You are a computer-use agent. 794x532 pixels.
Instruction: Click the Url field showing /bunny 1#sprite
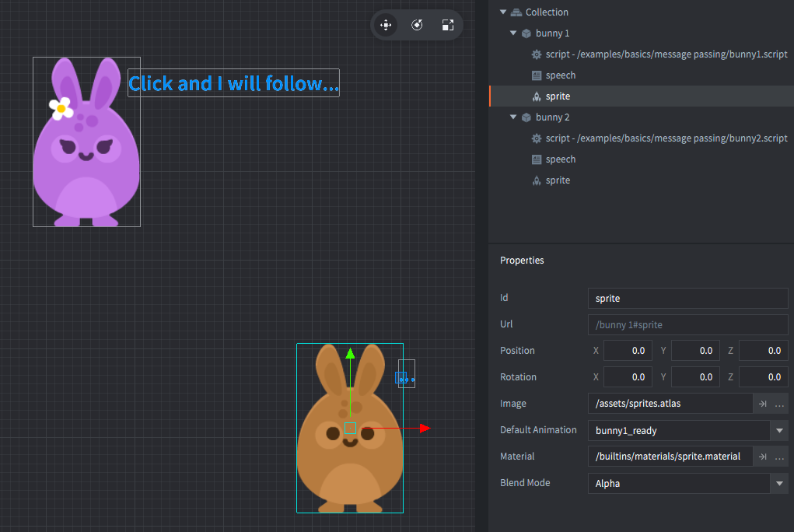point(687,325)
